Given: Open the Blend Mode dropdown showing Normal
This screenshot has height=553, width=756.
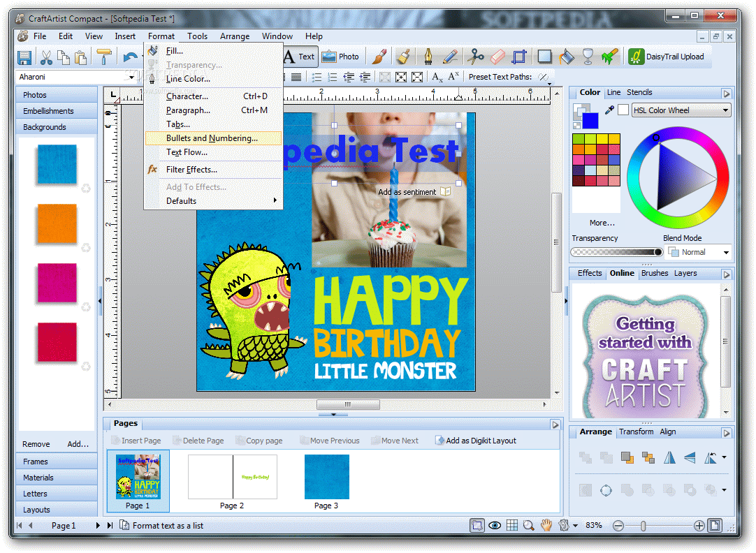Looking at the screenshot, I should point(699,252).
